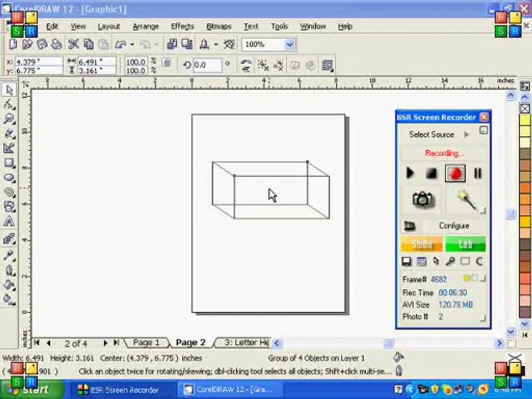Click CorelDRAW 12 taskbar button

(x=231, y=390)
